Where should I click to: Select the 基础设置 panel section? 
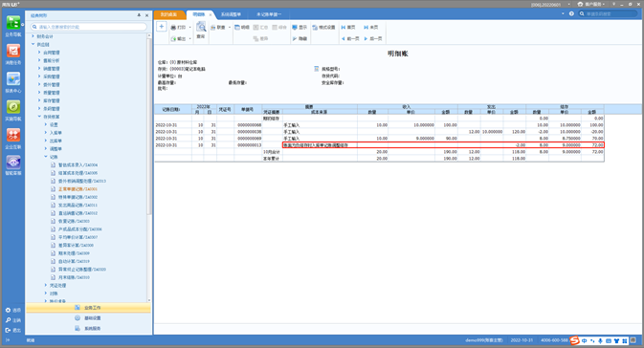pos(88,318)
